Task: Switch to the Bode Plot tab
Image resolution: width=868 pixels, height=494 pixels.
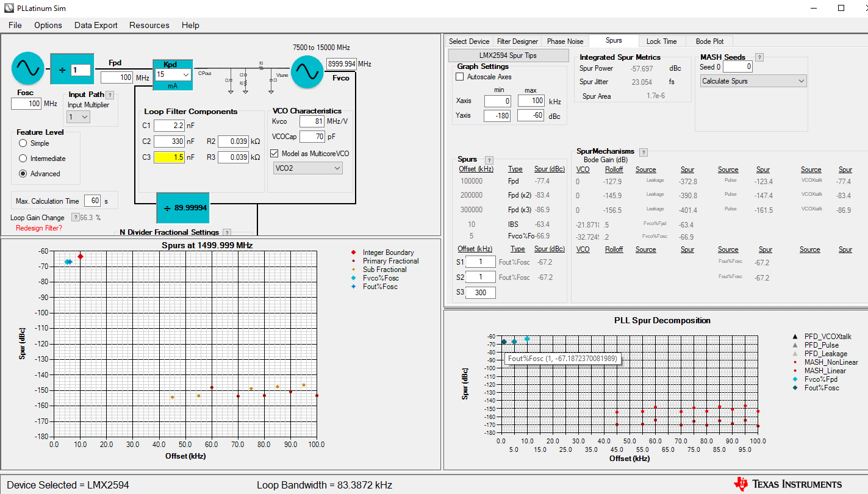Action: [x=710, y=41]
